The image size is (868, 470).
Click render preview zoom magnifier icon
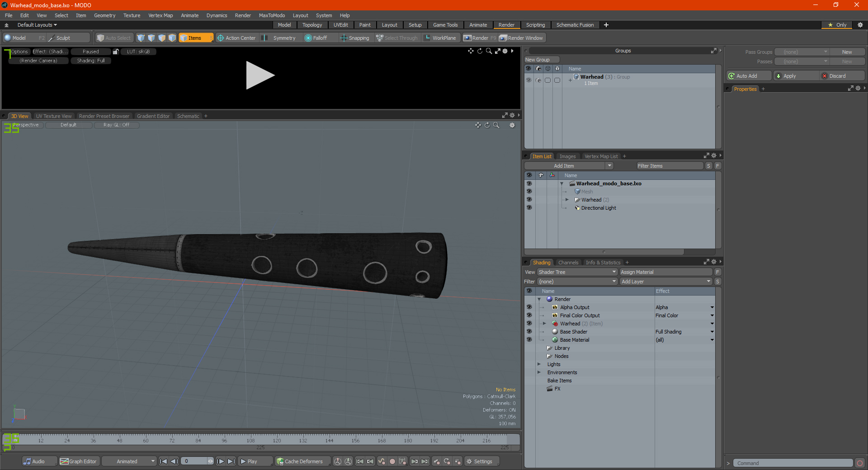click(x=489, y=51)
